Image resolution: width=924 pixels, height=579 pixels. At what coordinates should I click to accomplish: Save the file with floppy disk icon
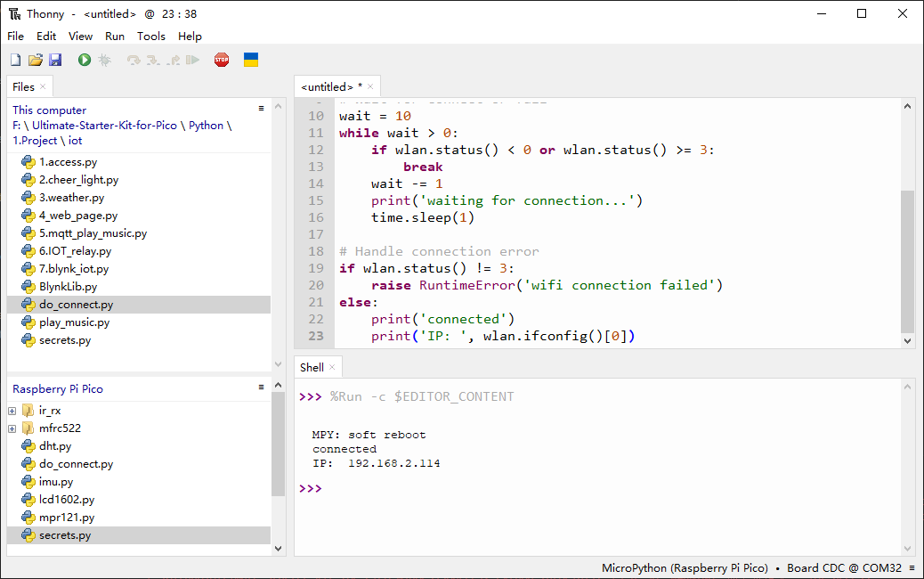[55, 60]
